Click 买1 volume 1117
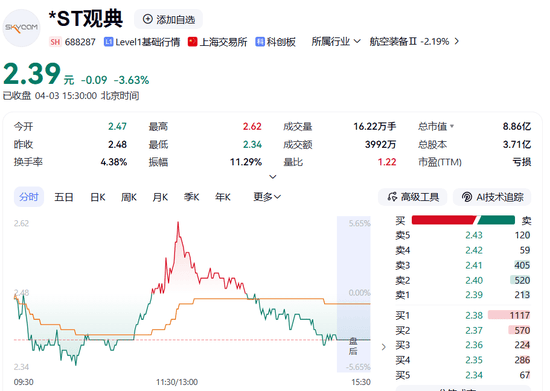 coord(519,315)
